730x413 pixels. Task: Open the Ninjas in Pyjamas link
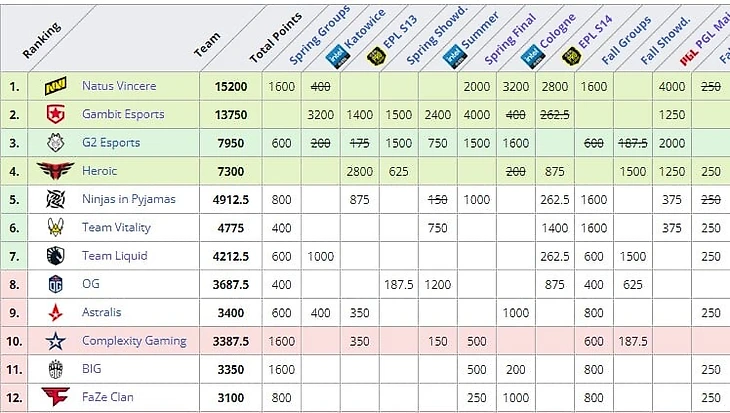pyautogui.click(x=129, y=199)
